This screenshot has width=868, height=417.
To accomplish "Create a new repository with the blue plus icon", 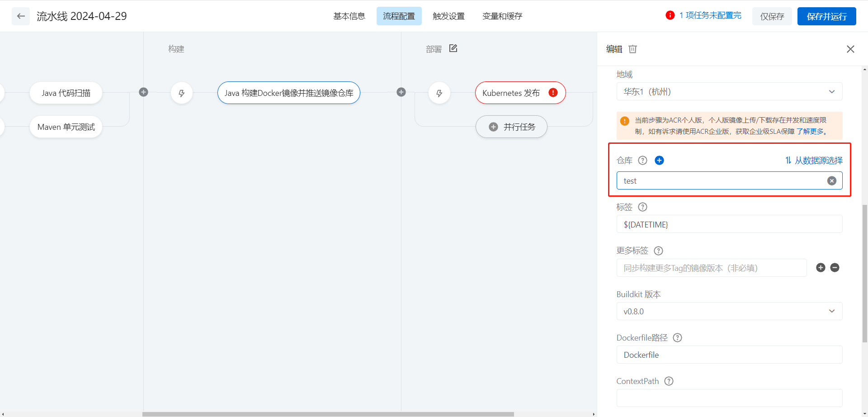I will click(659, 160).
